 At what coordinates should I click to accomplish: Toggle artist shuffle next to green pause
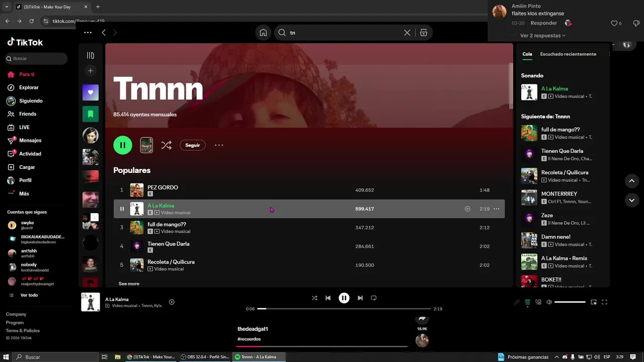pyautogui.click(x=166, y=145)
